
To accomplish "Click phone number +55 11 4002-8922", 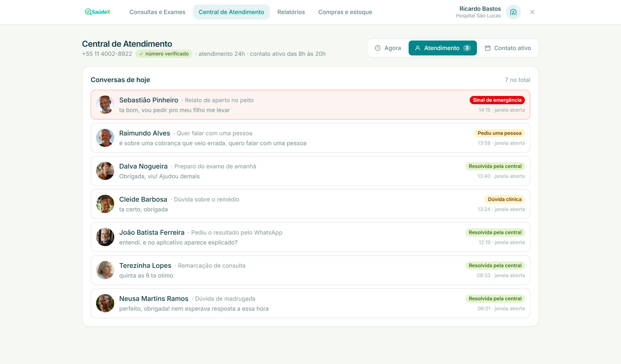I will pyautogui.click(x=107, y=54).
